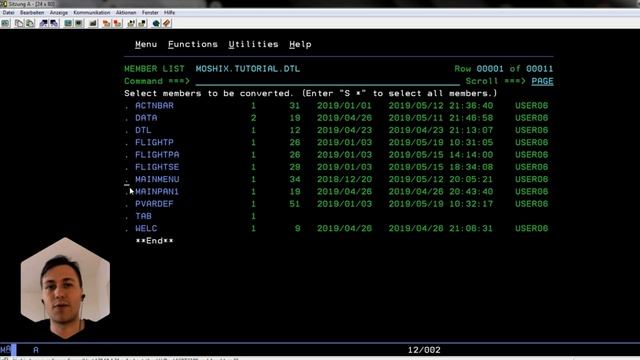
Task: Click the selection field before ACTNBAR
Action: [127, 106]
